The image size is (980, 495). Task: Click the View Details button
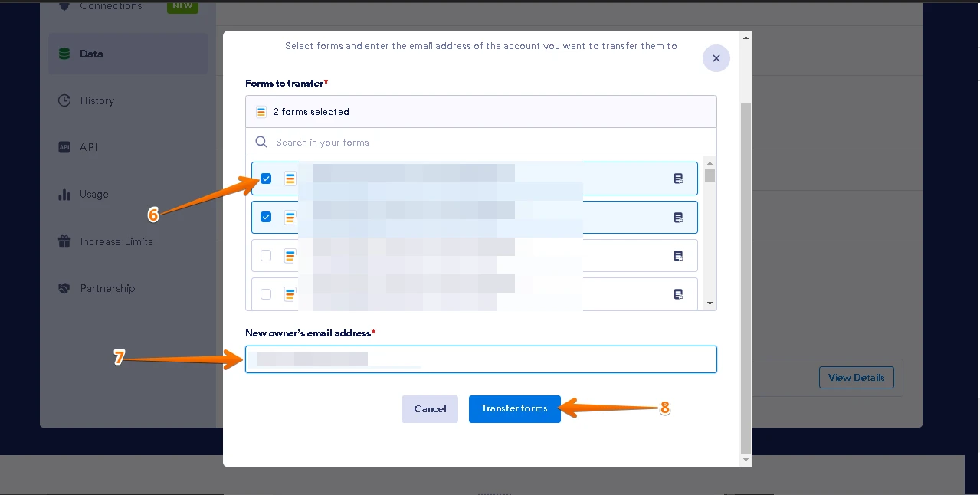[x=856, y=377]
